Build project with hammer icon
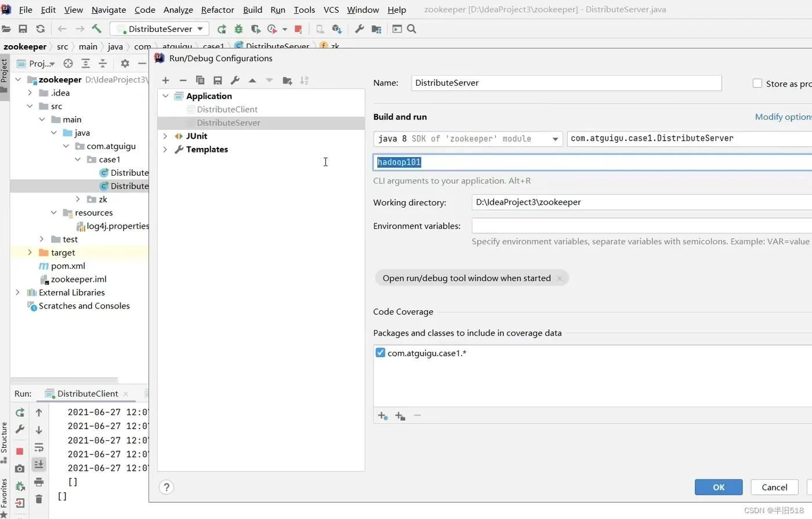Image resolution: width=812 pixels, height=519 pixels. pyautogui.click(x=97, y=28)
